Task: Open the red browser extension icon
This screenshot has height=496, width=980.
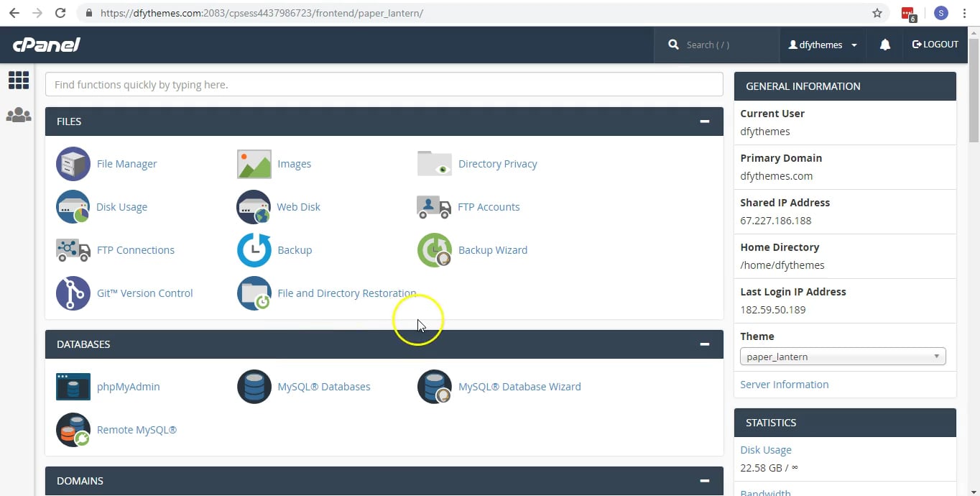Action: (x=909, y=14)
